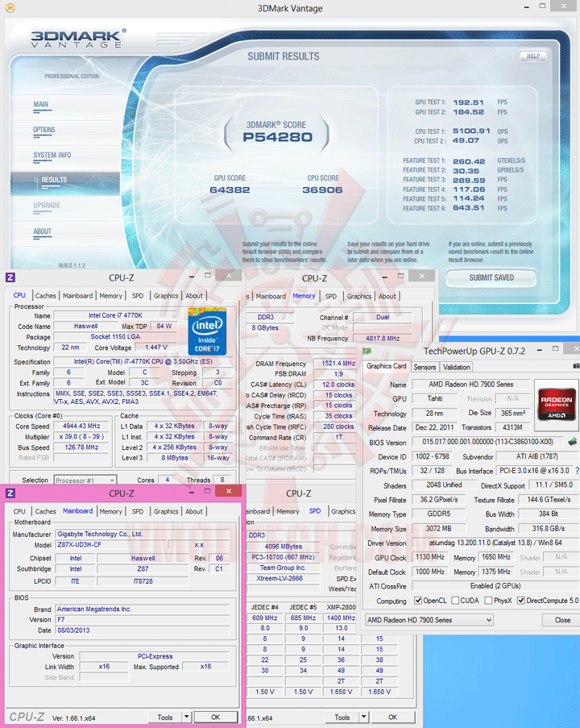Click the Z icon of the CPU tab window
580x728 pixels.
pos(10,277)
